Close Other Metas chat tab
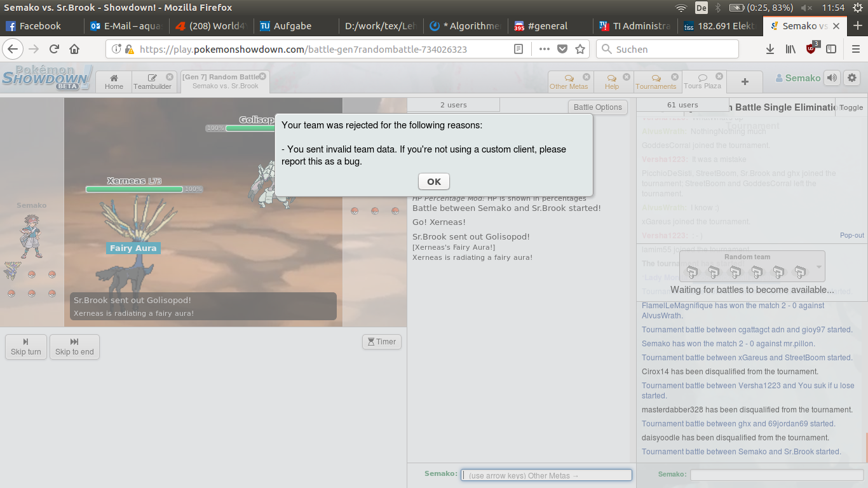This screenshot has height=488, width=868. [586, 77]
